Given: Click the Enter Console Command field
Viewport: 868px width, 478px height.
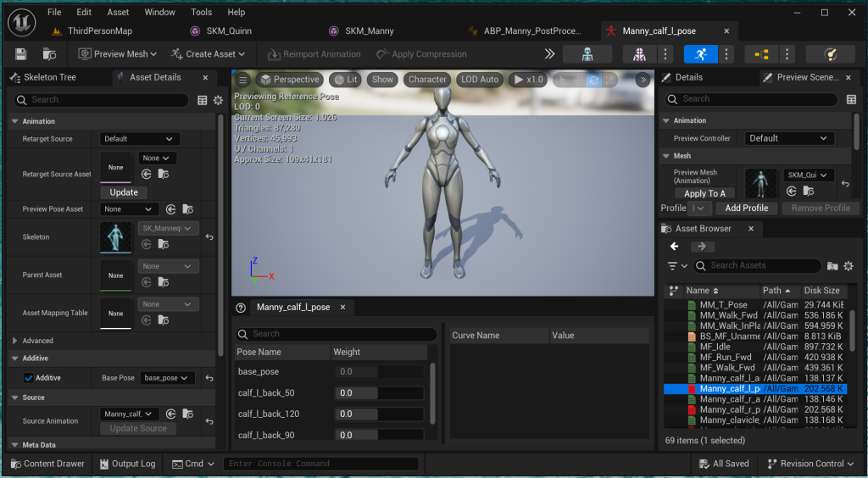Looking at the screenshot, I should [x=321, y=464].
